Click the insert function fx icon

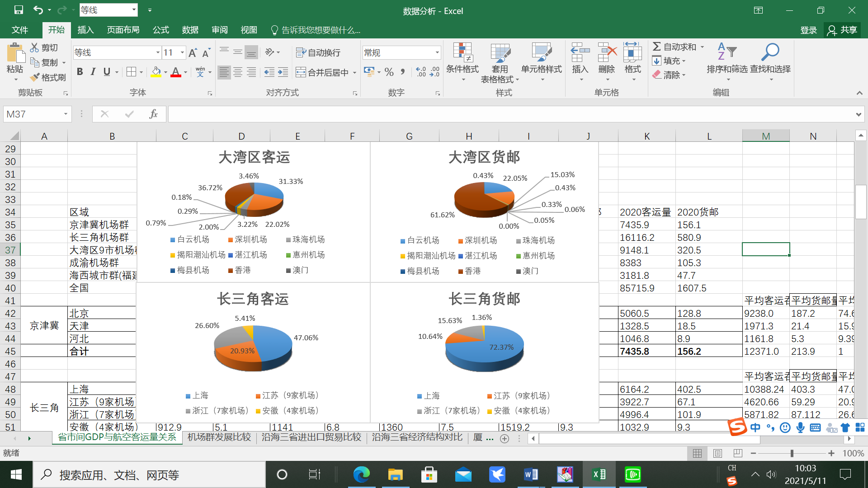153,114
